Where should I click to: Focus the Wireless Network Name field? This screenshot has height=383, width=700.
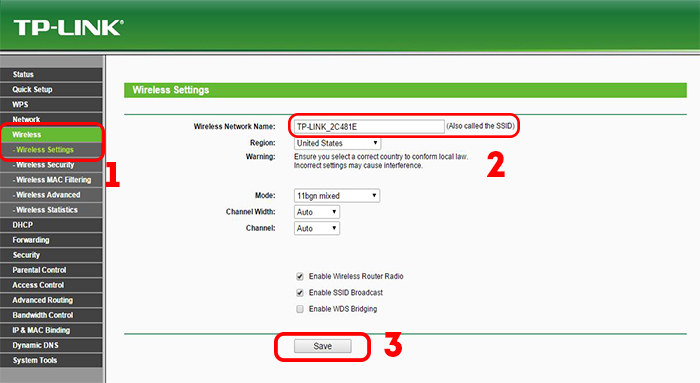pyautogui.click(x=369, y=127)
